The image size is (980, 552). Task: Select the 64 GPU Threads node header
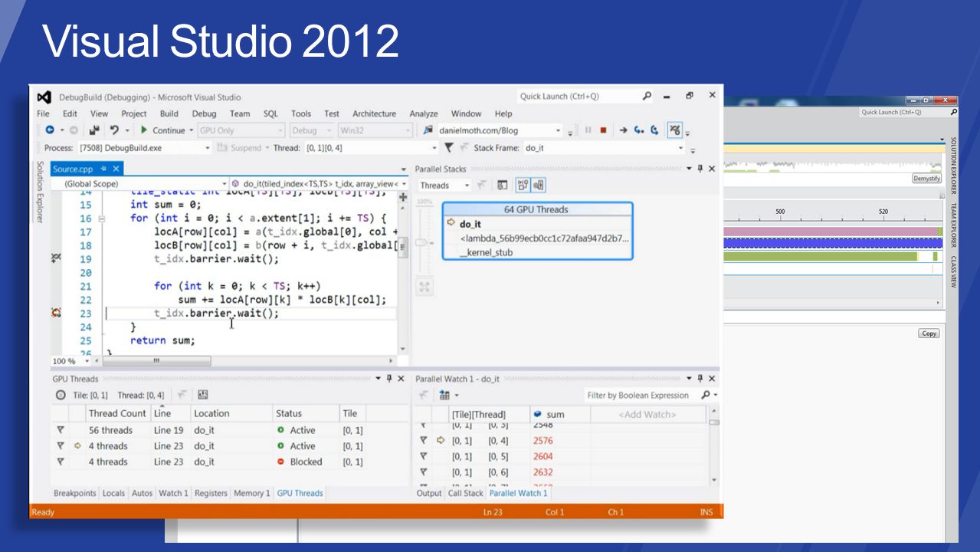pyautogui.click(x=537, y=209)
